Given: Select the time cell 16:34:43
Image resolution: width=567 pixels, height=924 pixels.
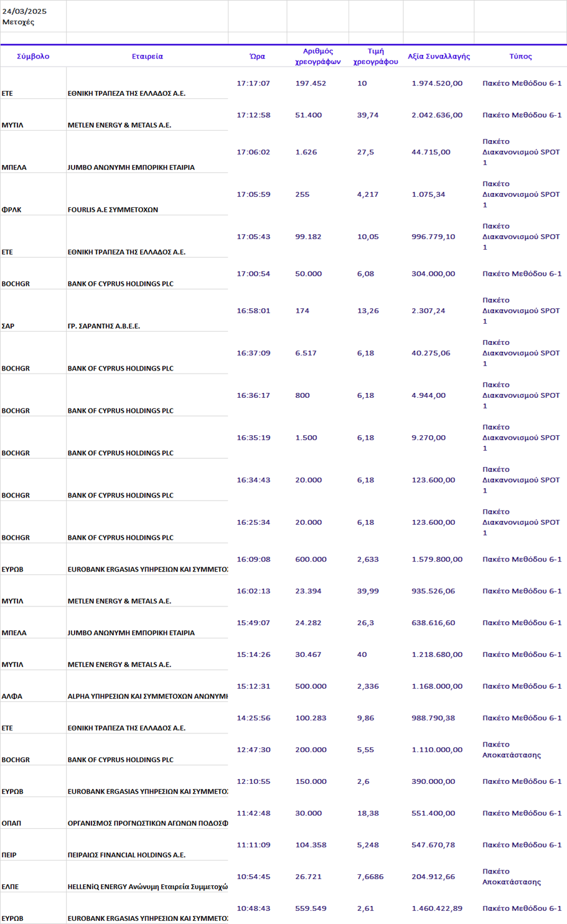Looking at the screenshot, I should pyautogui.click(x=253, y=480).
